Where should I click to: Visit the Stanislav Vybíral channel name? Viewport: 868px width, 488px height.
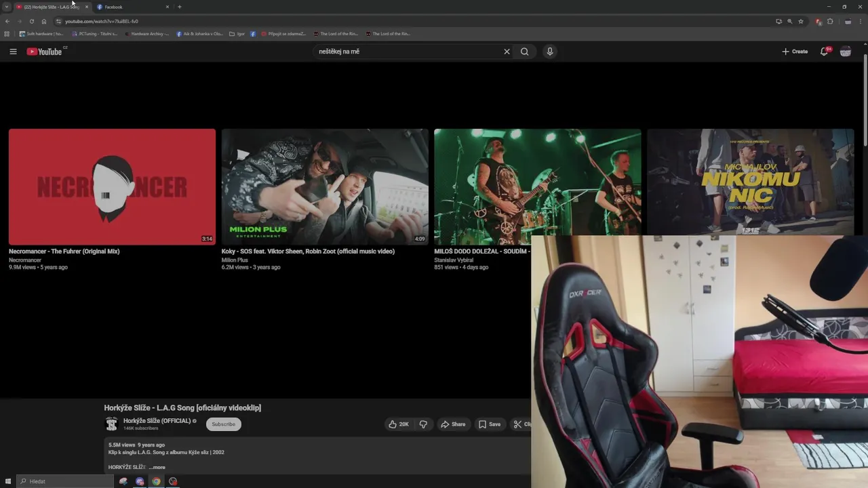tap(454, 260)
